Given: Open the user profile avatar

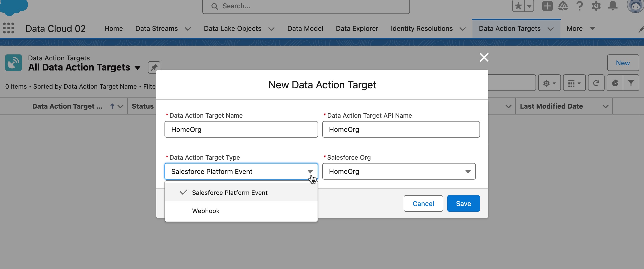Looking at the screenshot, I should point(635,6).
